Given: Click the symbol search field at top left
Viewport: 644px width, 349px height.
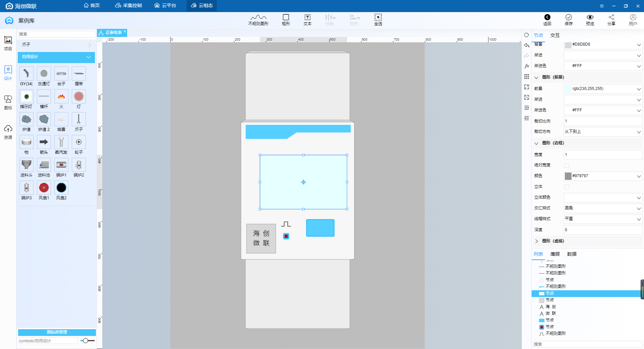Looking at the screenshot, I should (56, 34).
